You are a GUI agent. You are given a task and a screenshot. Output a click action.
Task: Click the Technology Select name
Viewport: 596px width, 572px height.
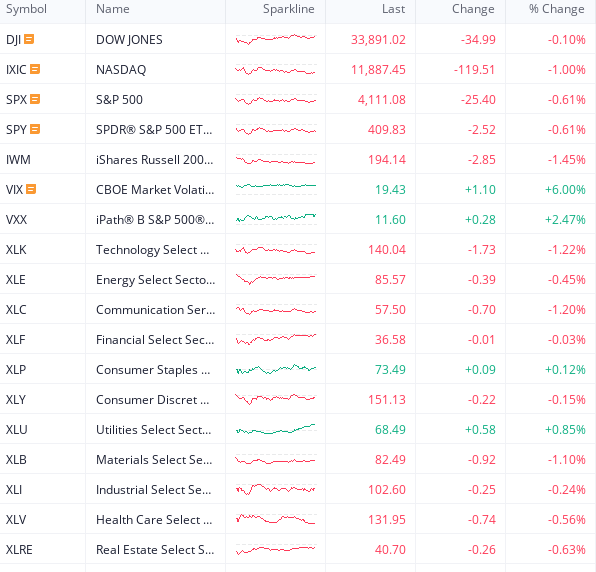[152, 250]
